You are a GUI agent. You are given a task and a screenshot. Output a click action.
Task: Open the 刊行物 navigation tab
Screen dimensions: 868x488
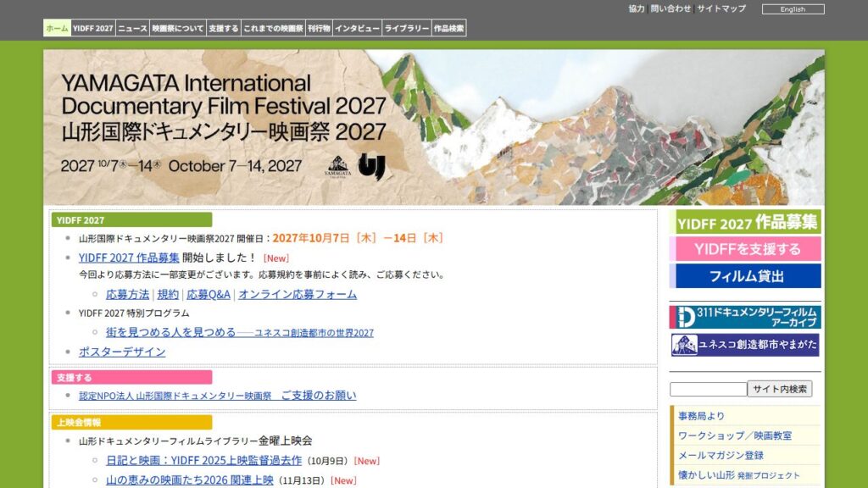pos(319,28)
